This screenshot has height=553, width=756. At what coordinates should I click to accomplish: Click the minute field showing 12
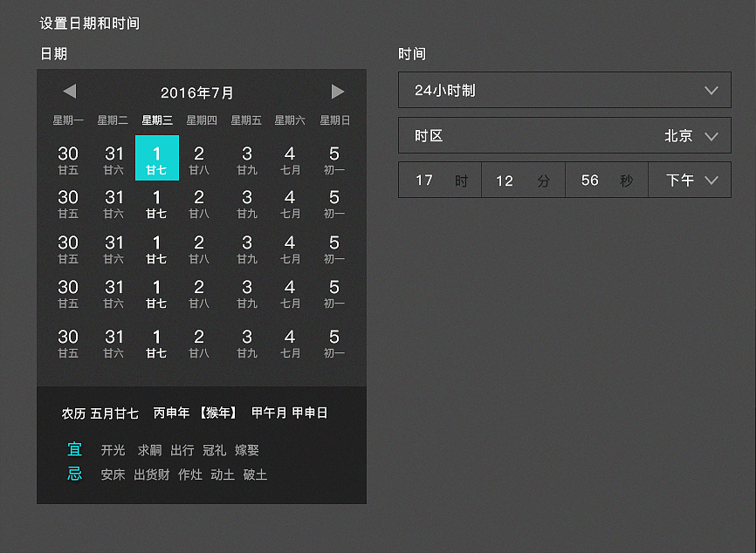pyautogui.click(x=522, y=180)
